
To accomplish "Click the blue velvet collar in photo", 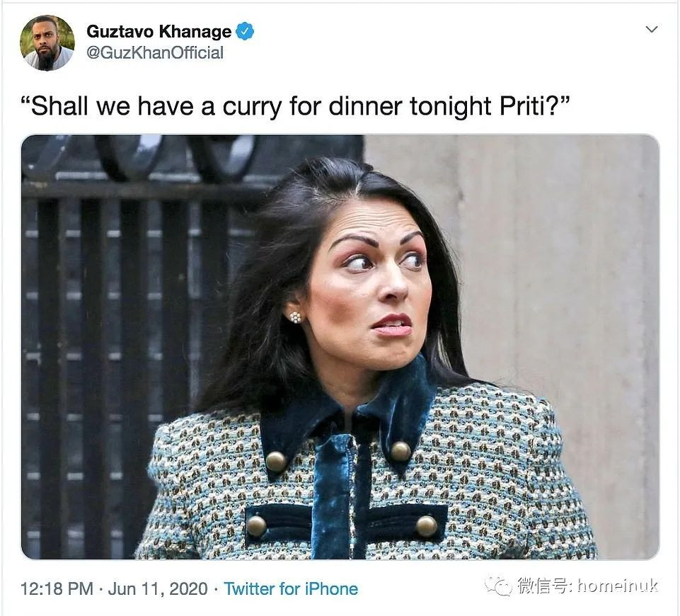I will (347, 416).
